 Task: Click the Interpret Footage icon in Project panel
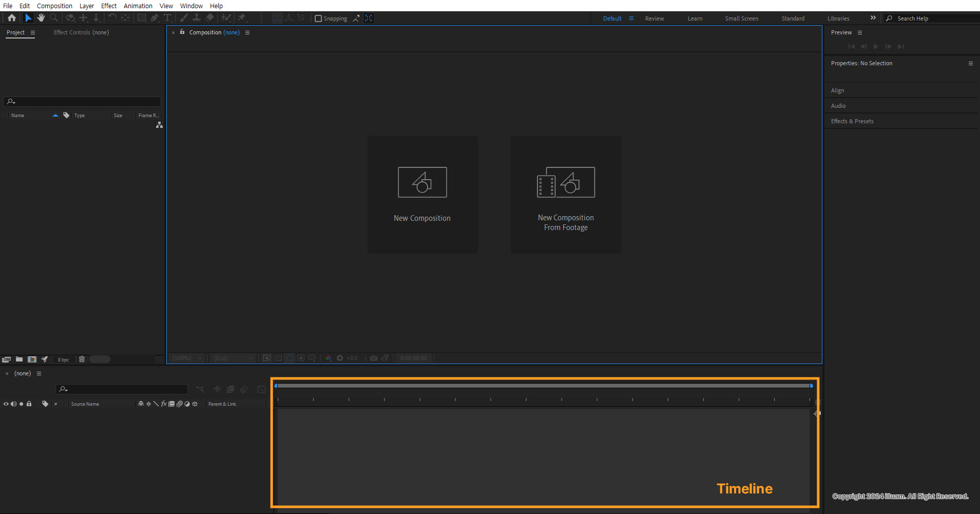[7, 359]
